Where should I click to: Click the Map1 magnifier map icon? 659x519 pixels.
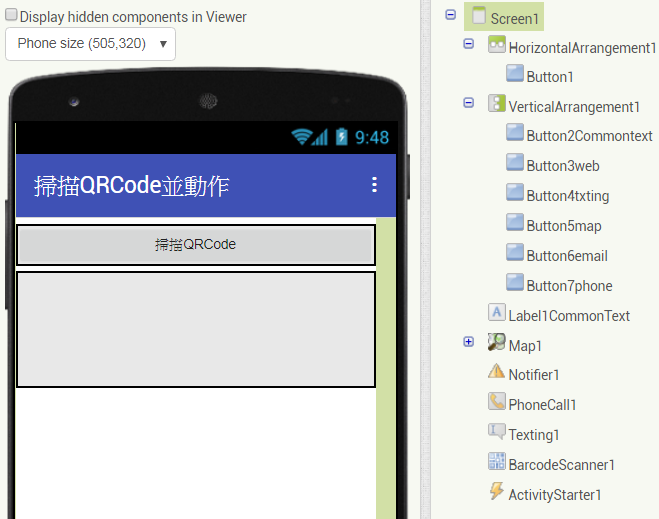click(x=496, y=342)
